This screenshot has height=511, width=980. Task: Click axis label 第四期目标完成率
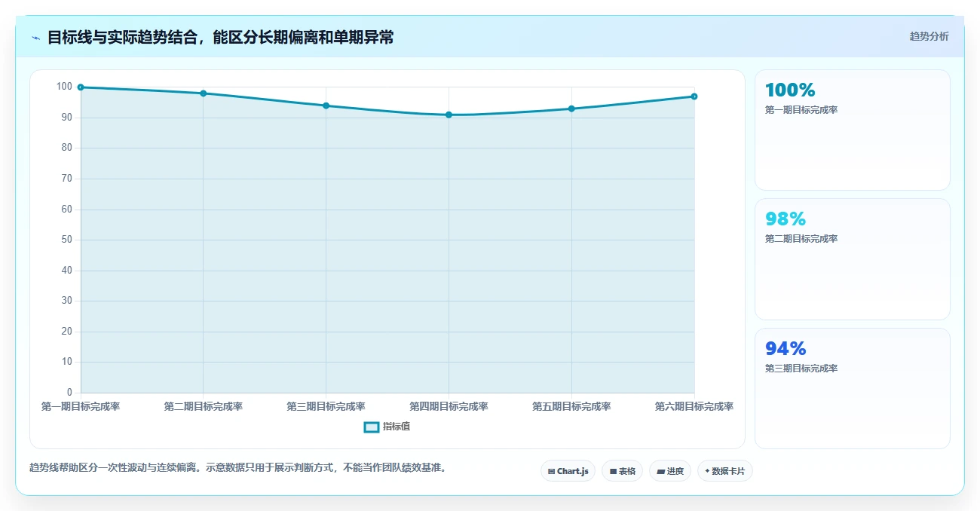(449, 406)
